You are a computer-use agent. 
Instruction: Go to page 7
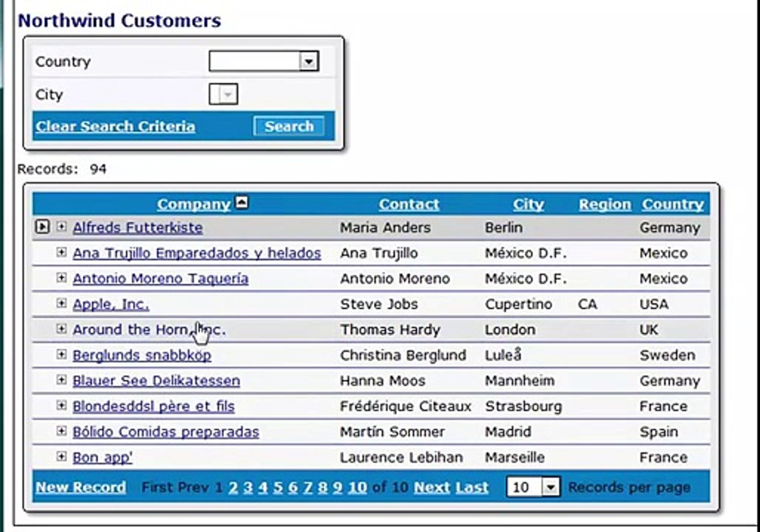[x=308, y=487]
